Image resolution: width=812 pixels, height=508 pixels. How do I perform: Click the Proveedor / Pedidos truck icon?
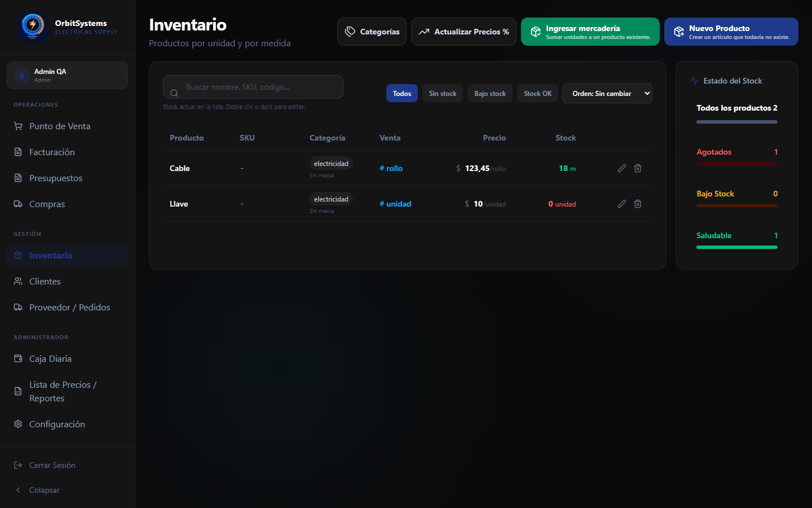coord(18,307)
